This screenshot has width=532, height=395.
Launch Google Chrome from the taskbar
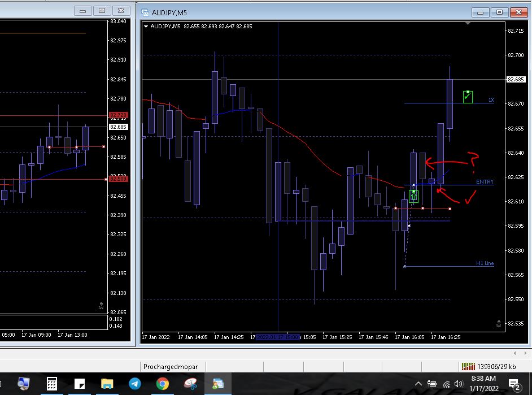tap(163, 384)
